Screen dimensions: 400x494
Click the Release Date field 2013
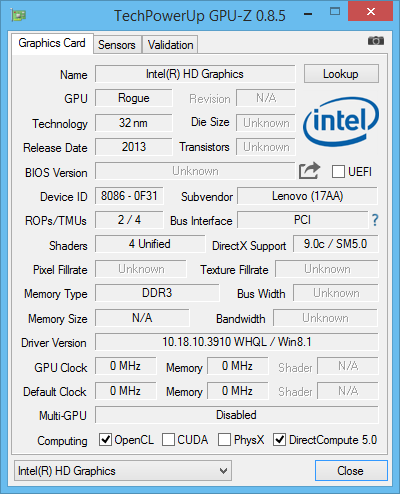[134, 147]
